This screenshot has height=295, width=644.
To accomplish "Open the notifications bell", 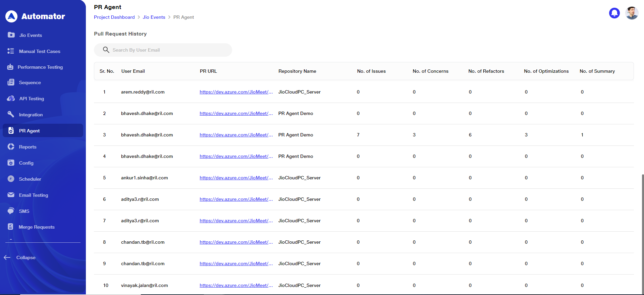I will tap(614, 13).
